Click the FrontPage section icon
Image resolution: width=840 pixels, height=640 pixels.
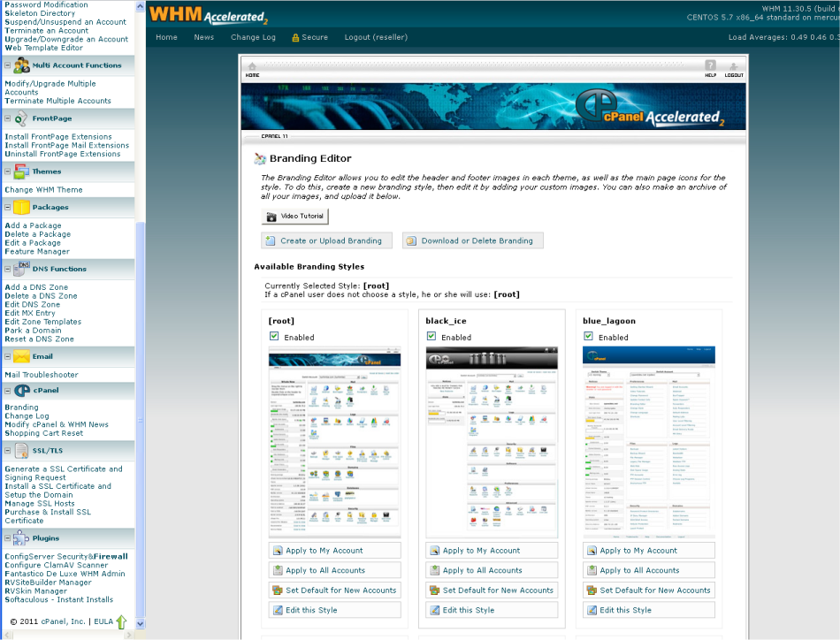(x=21, y=118)
